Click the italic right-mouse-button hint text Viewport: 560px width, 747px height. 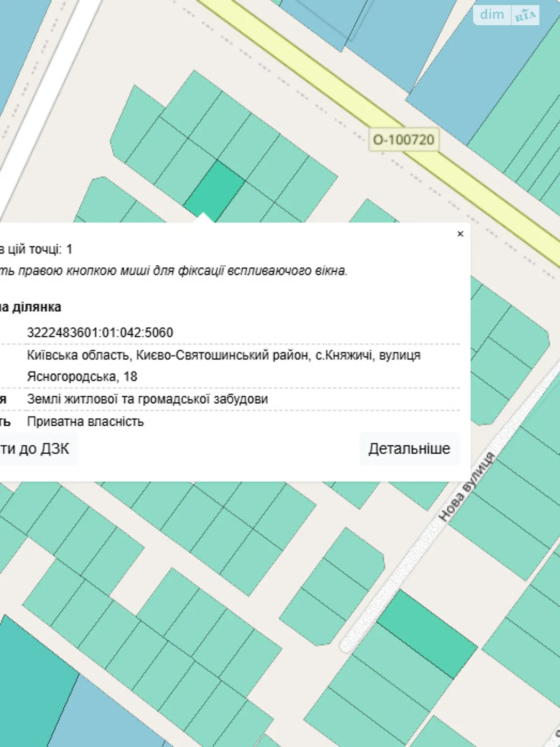[173, 271]
